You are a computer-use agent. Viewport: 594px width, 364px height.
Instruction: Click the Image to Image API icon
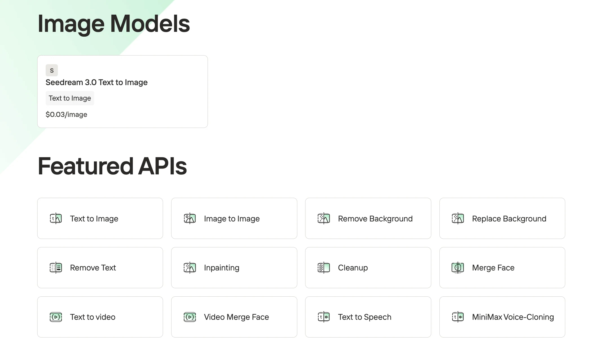pyautogui.click(x=190, y=218)
